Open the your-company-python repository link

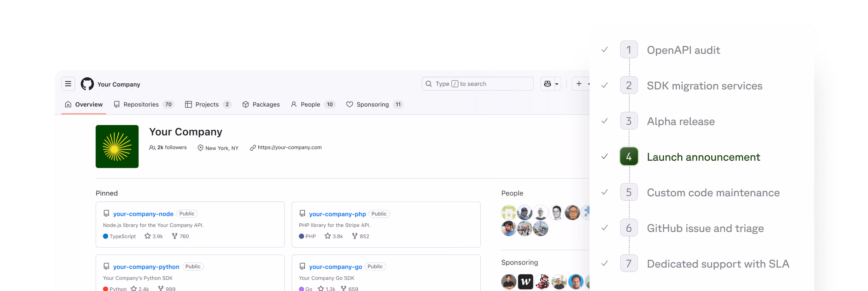146,267
